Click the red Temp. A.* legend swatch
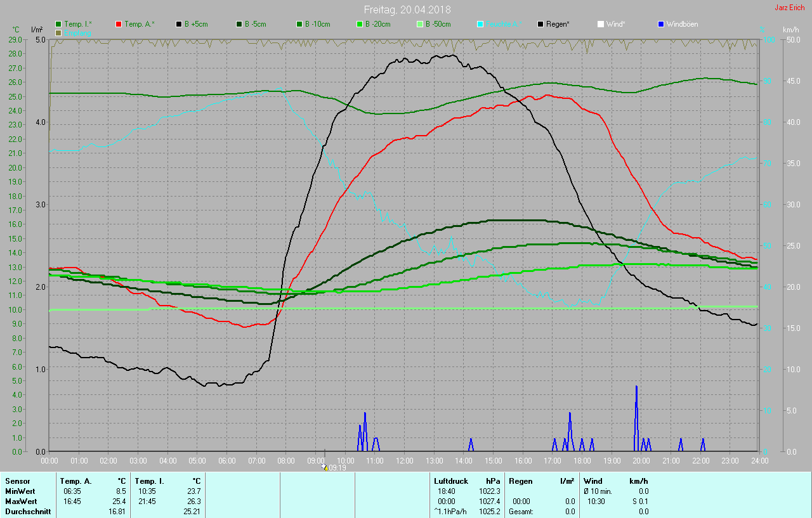812x518 pixels. [x=119, y=24]
